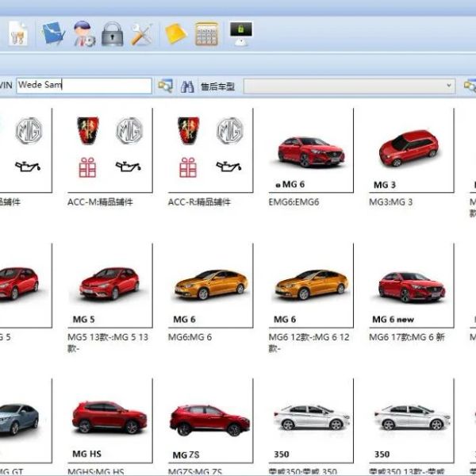Click the locked monitor screen icon
Image resolution: width=476 pixels, height=476 pixels.
241,33
